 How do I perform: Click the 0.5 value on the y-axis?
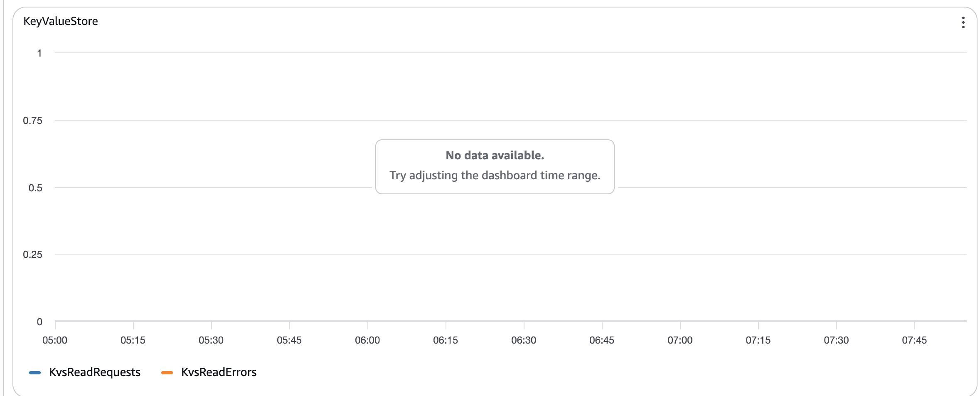(x=35, y=188)
